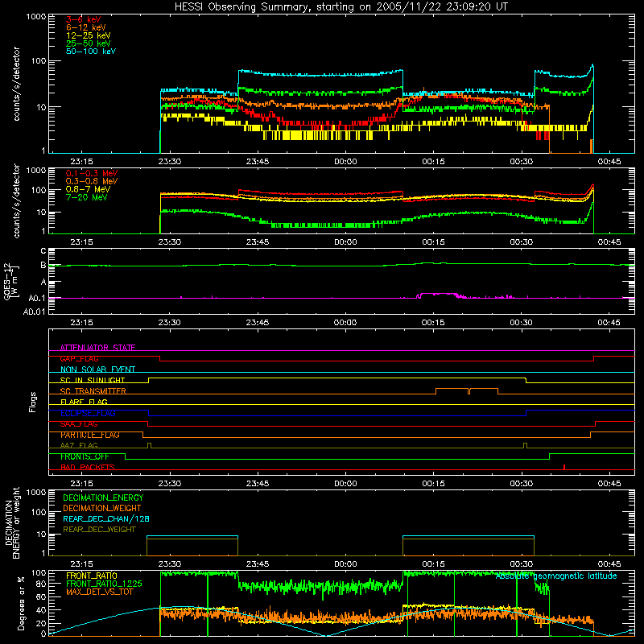The image size is (644, 644).
Task: Click '23:30' time tick under MeV panel
Action: [x=169, y=242]
